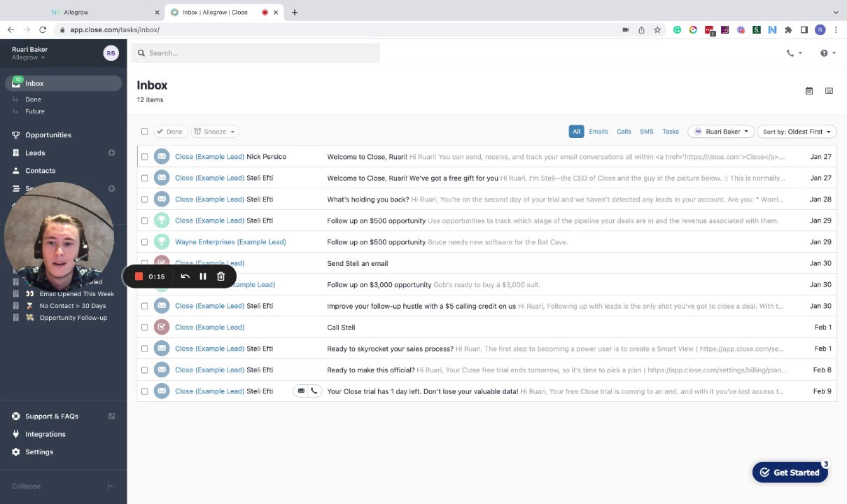Open Wayne Enterprises (Example Lead) link
Viewport: 847px width, 504px height.
230,242
